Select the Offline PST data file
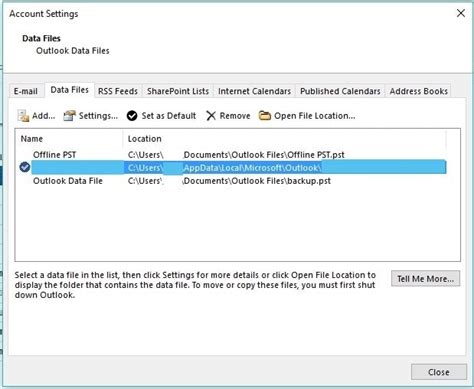The width and height of the screenshot is (474, 389). tap(55, 155)
